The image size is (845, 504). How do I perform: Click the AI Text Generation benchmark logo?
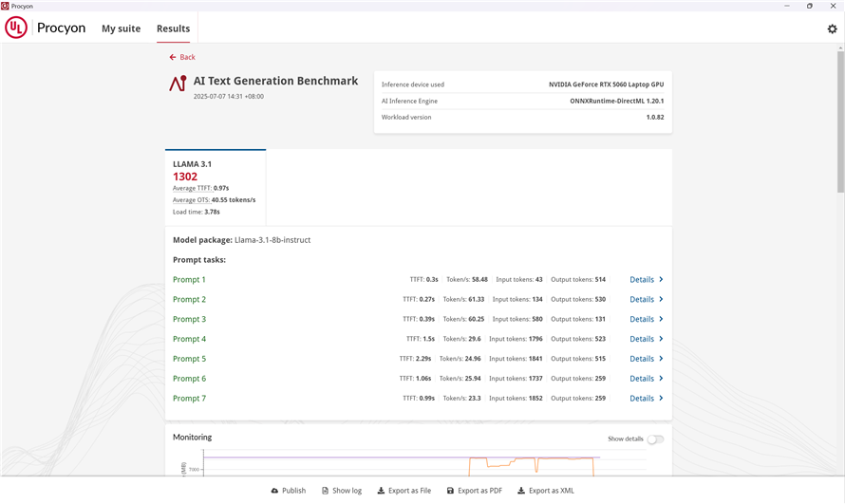coord(178,83)
